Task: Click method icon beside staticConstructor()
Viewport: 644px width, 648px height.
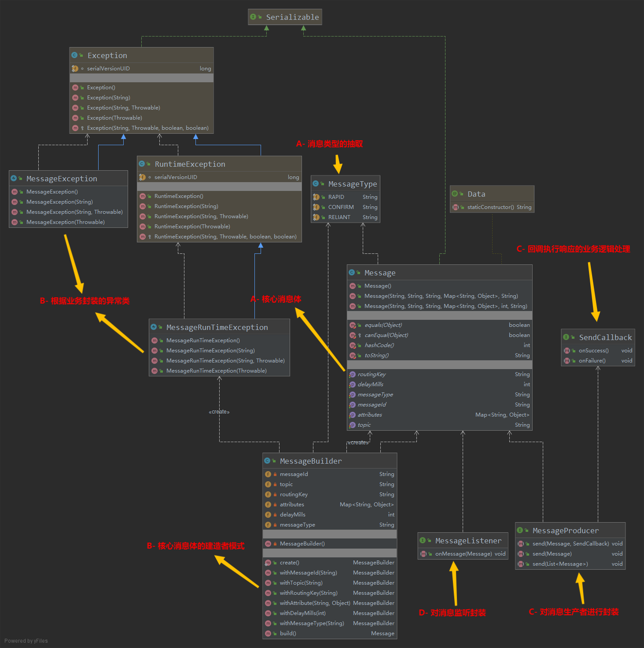Action: [x=456, y=207]
